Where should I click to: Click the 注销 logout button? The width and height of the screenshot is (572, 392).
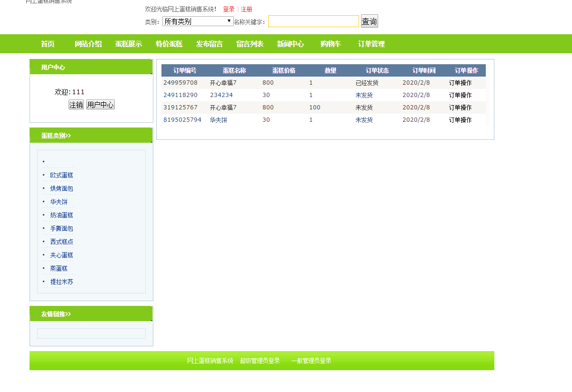click(x=76, y=105)
